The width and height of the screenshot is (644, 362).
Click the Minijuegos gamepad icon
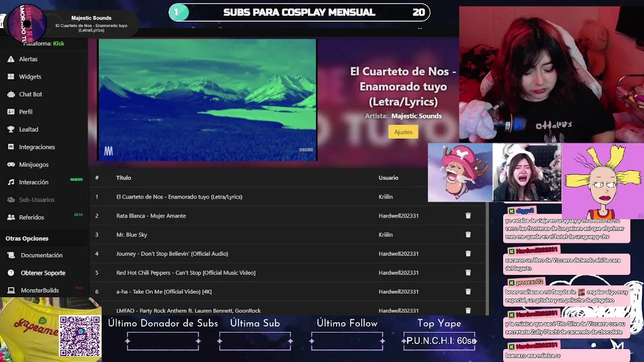click(11, 164)
